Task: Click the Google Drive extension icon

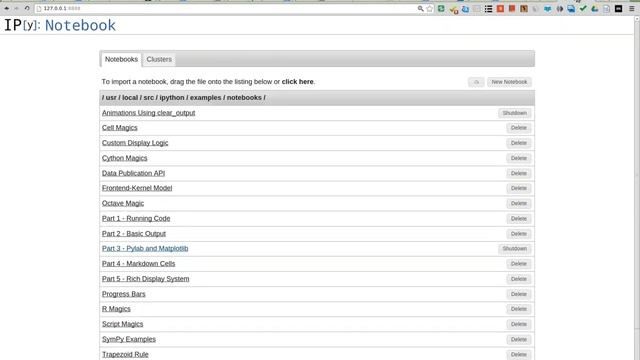Action: point(595,8)
